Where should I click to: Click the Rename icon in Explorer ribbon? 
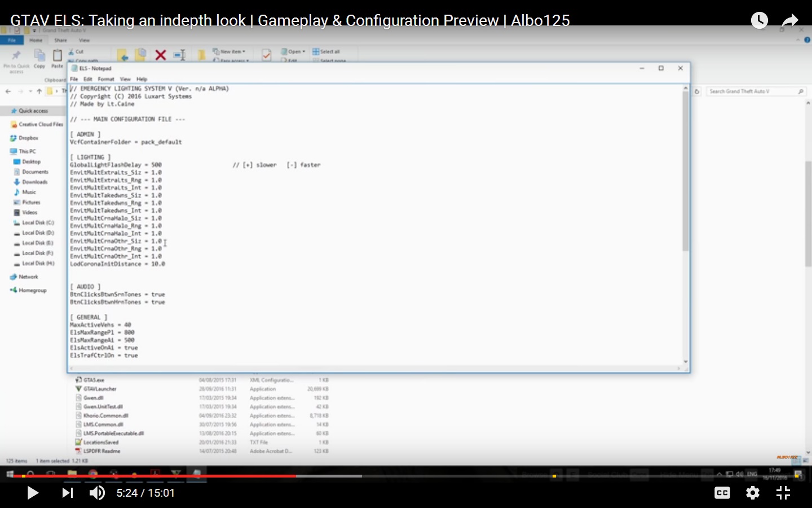179,55
